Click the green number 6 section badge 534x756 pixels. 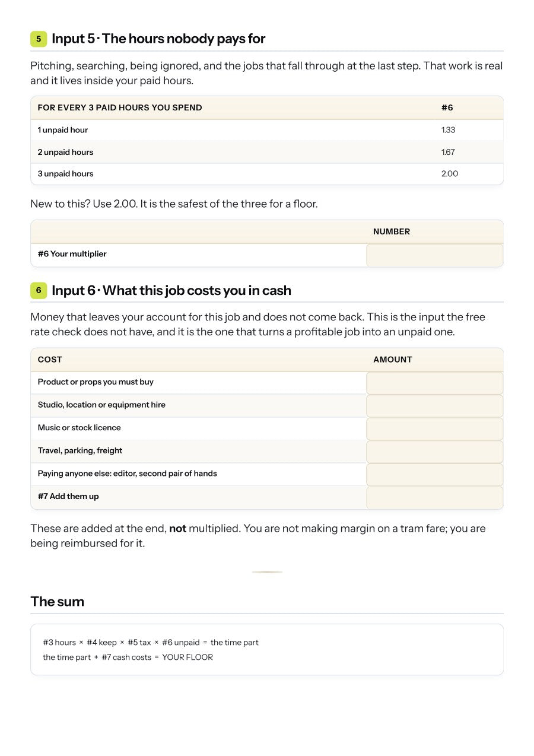pos(39,291)
